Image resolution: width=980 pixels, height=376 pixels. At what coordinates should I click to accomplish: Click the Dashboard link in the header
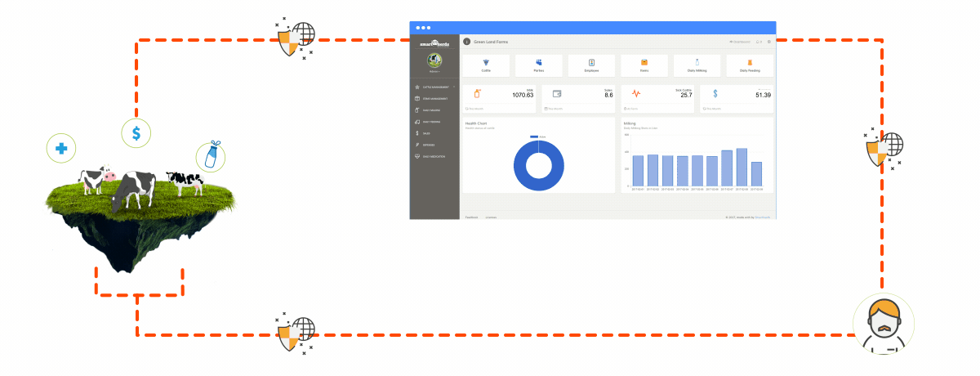coord(740,41)
